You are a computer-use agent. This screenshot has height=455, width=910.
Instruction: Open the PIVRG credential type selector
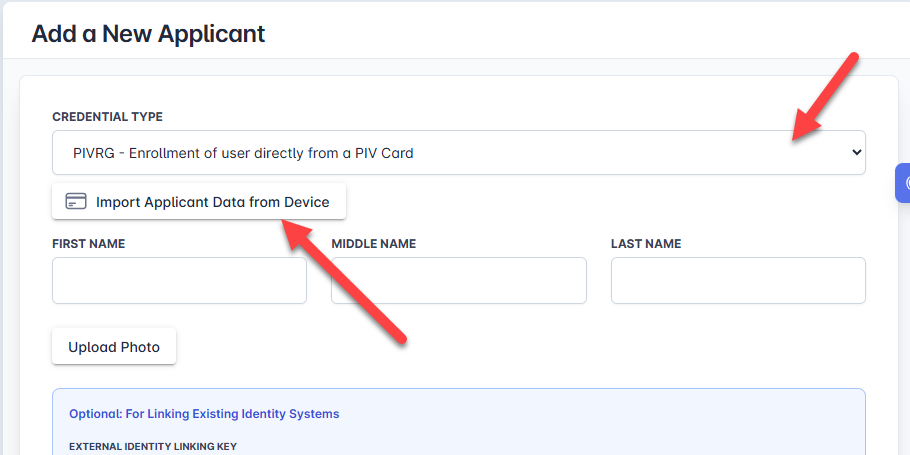click(458, 153)
